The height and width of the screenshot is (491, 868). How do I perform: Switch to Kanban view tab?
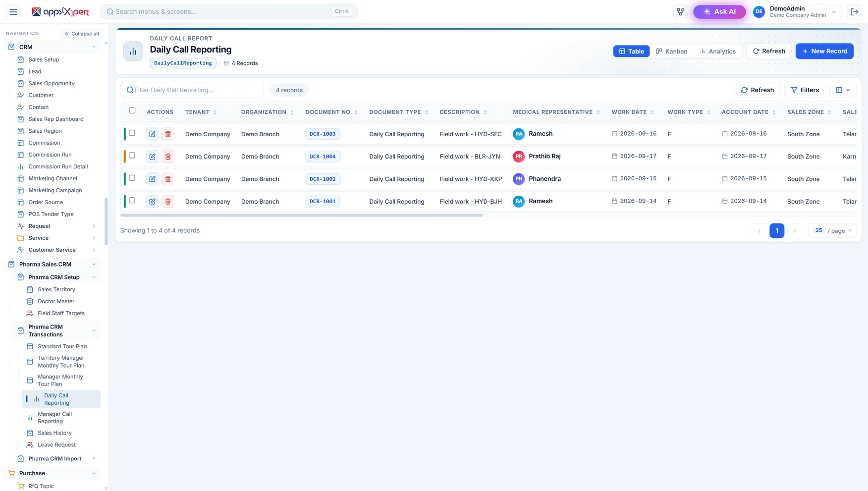pos(671,51)
